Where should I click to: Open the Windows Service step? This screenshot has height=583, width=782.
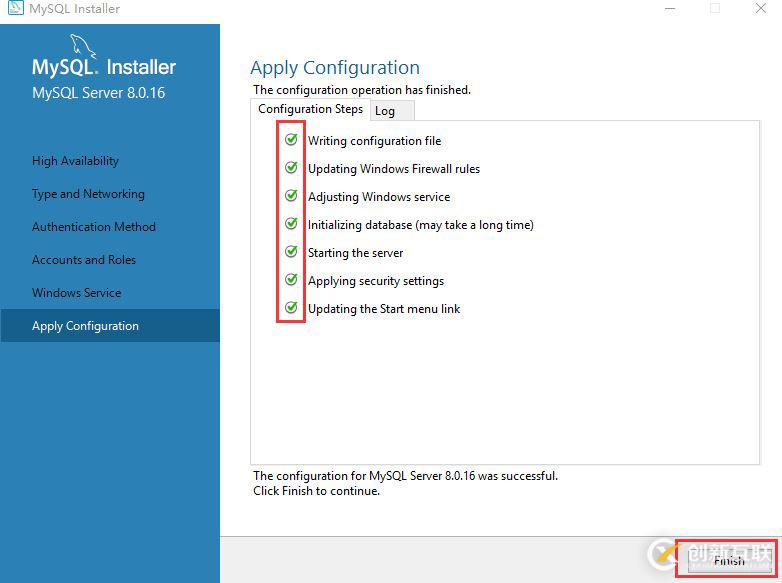click(76, 292)
